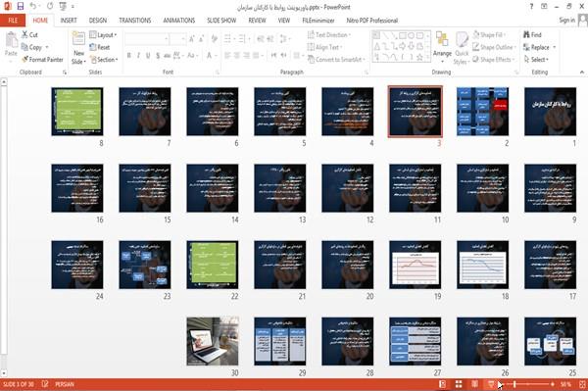The image size is (588, 391).
Task: Click the Save icon in quick access toolbar
Action: (x=21, y=7)
